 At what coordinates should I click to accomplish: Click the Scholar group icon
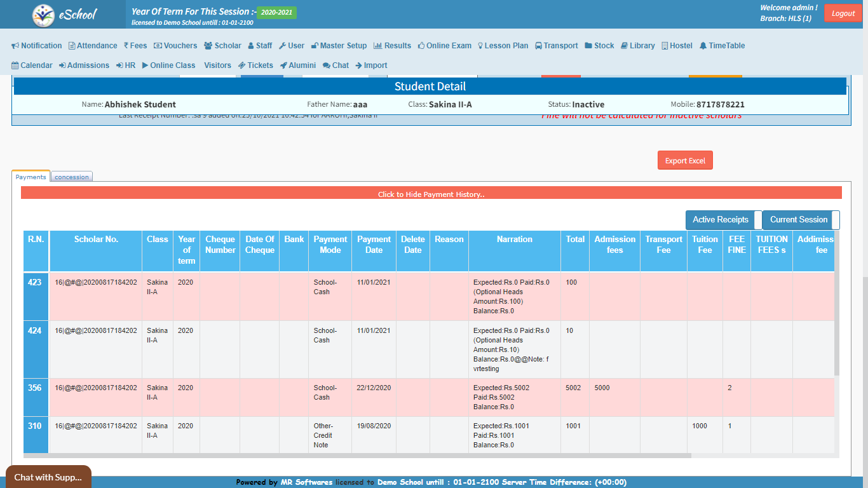[x=208, y=46]
